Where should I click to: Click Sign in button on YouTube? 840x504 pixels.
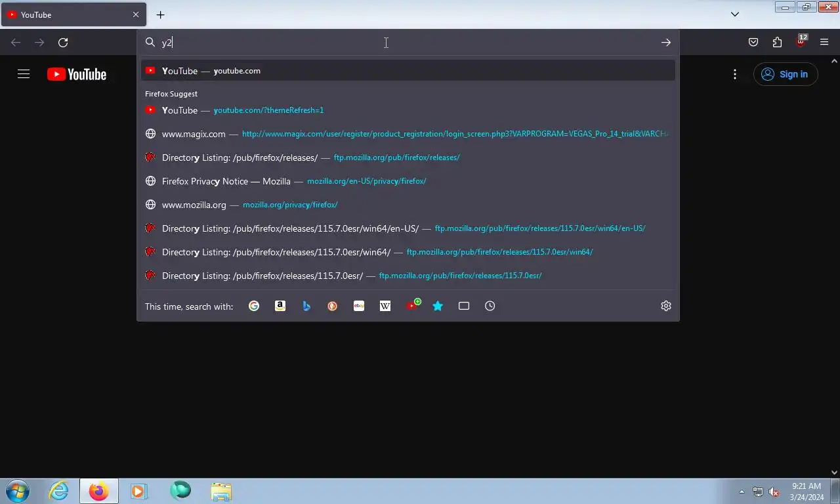pos(786,74)
